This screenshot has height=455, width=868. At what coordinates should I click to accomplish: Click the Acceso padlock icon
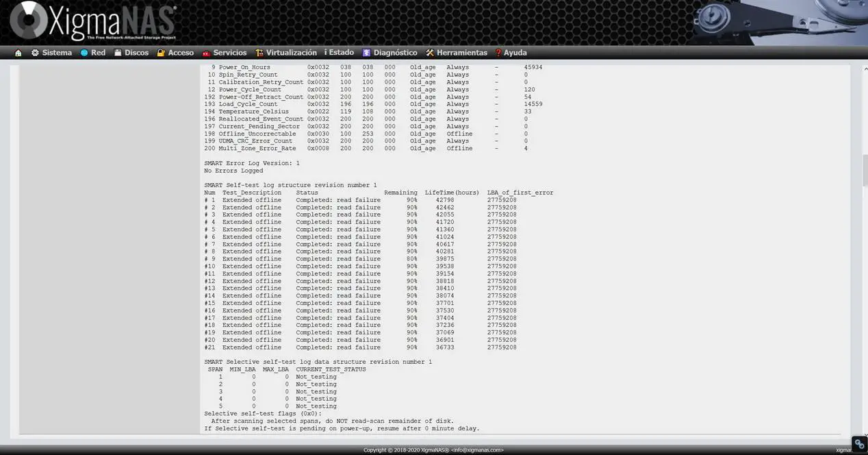pyautogui.click(x=161, y=53)
